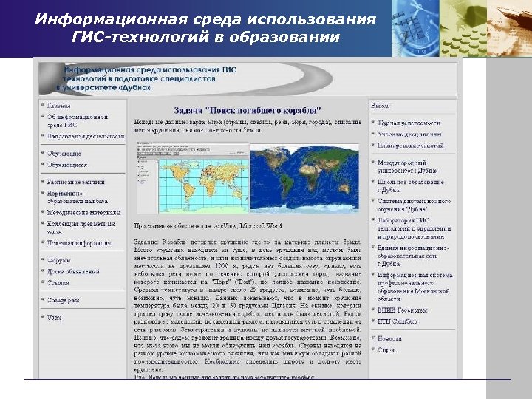Click the ArcView world map screenshot

tap(193, 178)
